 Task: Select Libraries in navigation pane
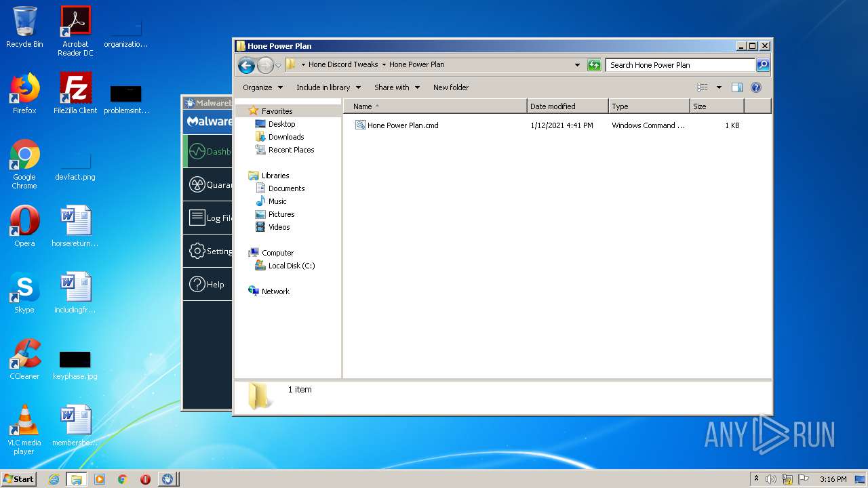pos(275,176)
